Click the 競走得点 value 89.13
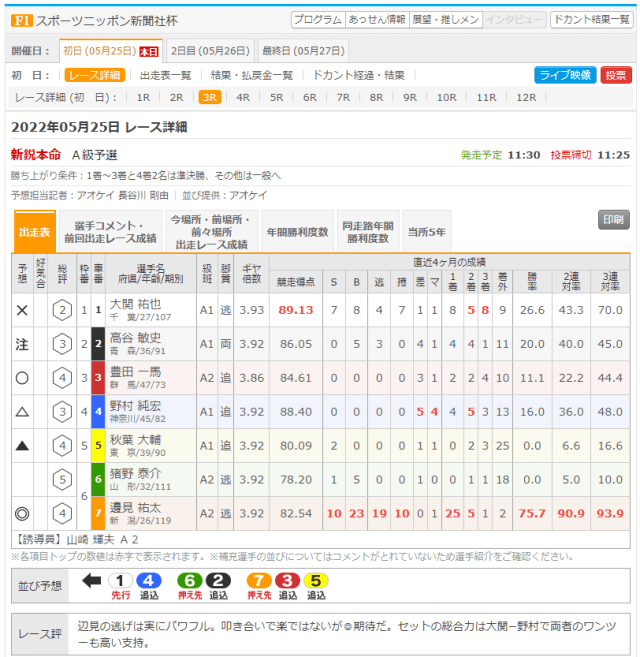This screenshot has height=657, width=640. click(x=295, y=310)
